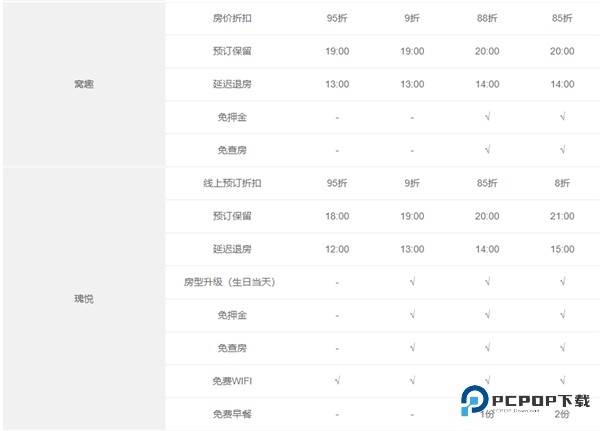Select the 窝趣 brand cell

tap(84, 84)
